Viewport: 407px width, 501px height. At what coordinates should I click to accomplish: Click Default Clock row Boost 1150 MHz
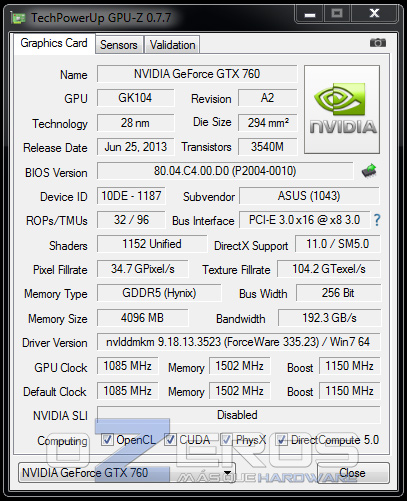[350, 391]
